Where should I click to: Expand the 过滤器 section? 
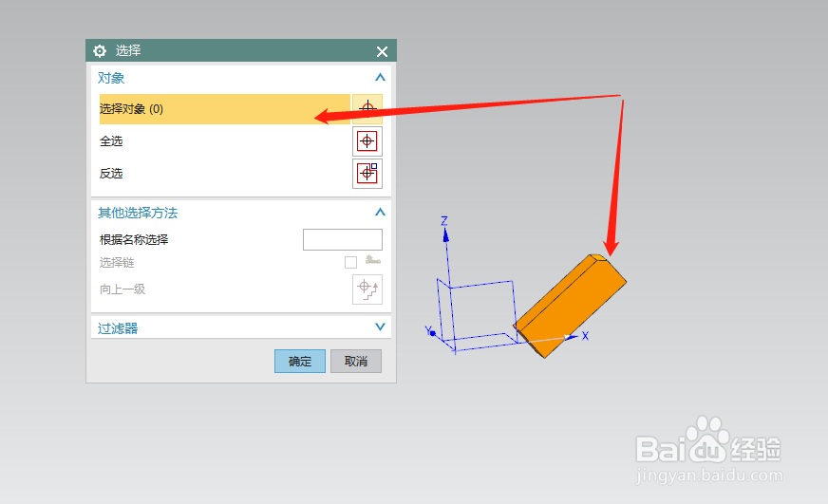[x=380, y=327]
